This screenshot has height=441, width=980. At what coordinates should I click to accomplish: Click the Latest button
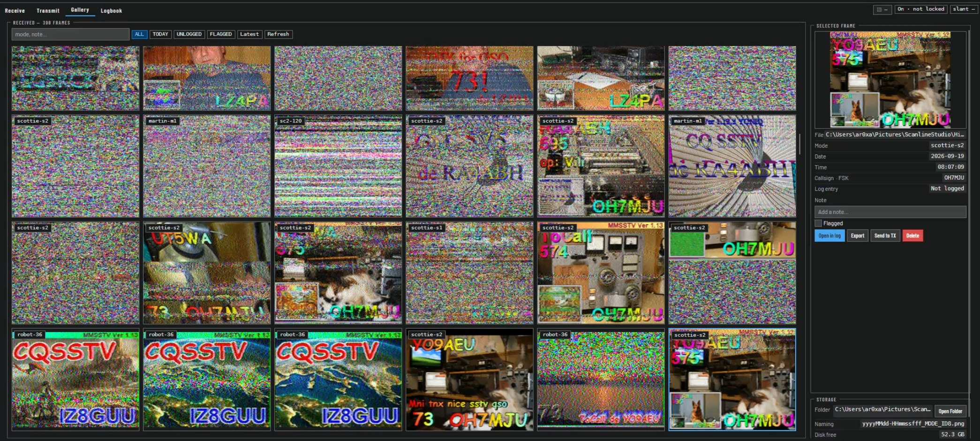[249, 34]
